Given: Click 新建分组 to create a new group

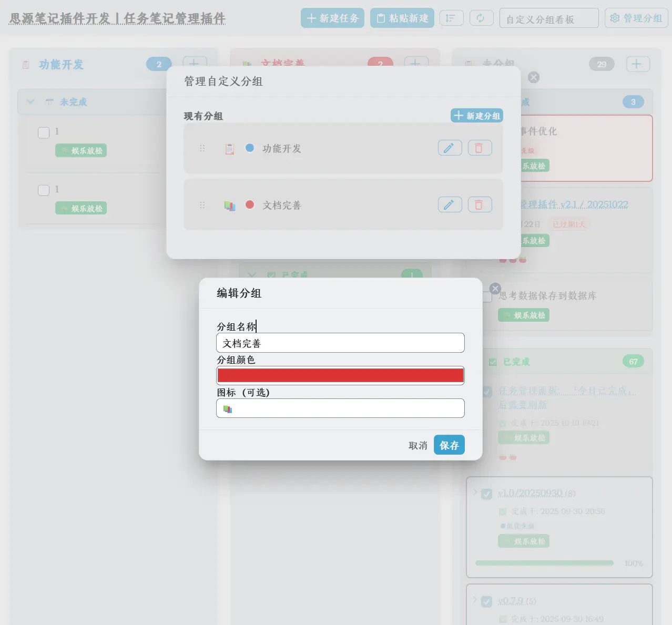Looking at the screenshot, I should pos(476,115).
